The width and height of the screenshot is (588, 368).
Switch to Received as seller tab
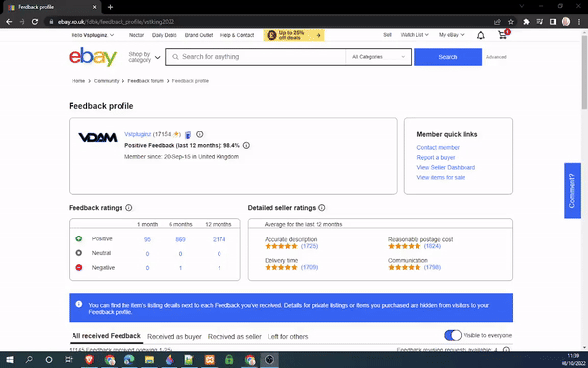[x=234, y=336]
